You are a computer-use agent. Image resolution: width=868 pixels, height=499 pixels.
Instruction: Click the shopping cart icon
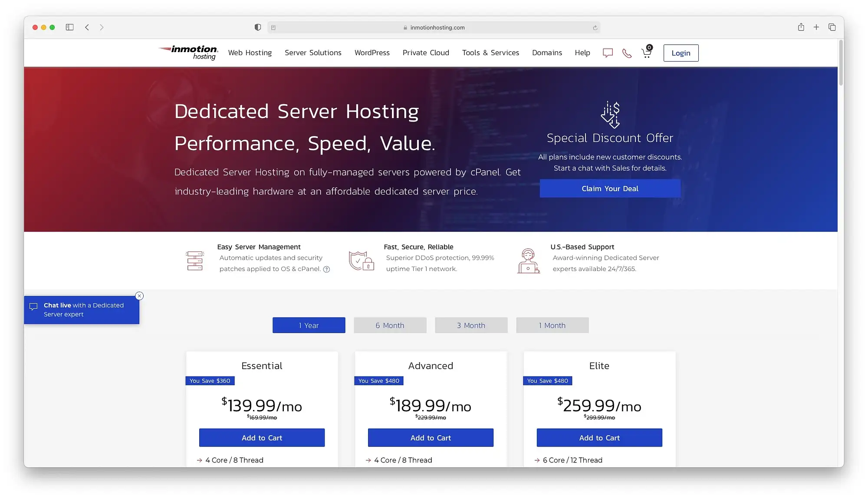[x=646, y=53]
